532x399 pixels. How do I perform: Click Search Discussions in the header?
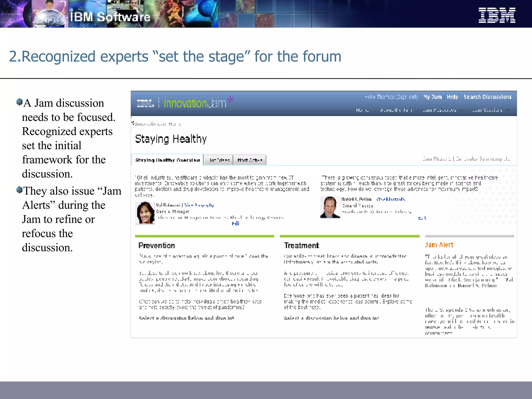(x=487, y=97)
